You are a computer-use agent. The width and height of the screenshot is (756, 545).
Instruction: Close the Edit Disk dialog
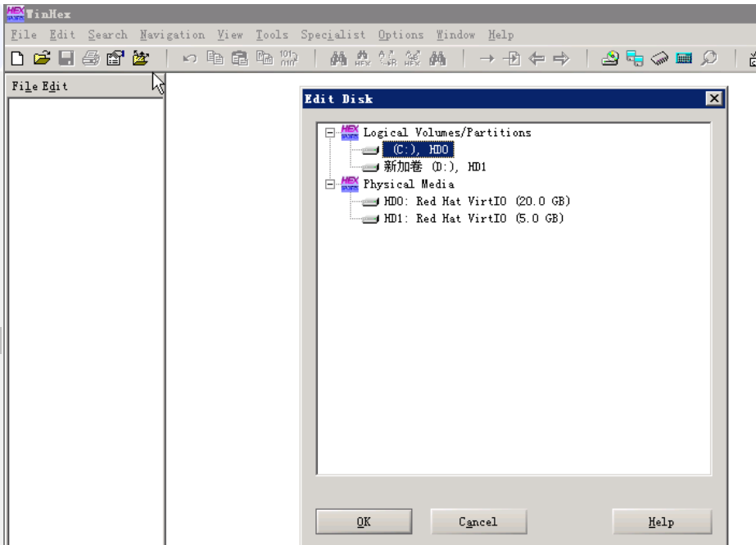[714, 98]
